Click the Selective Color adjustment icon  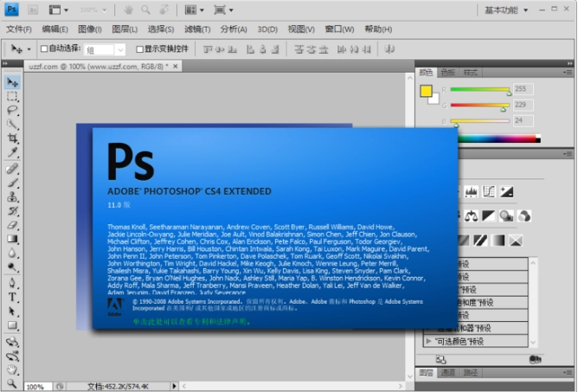(516, 241)
